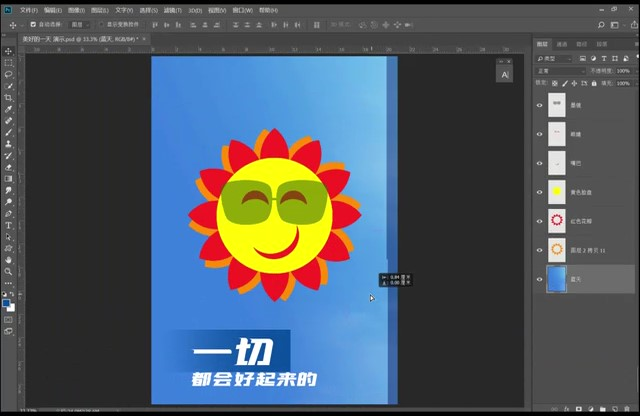Select the Horizontal Type tool
Viewport: 640px width, 416px height.
click(9, 225)
